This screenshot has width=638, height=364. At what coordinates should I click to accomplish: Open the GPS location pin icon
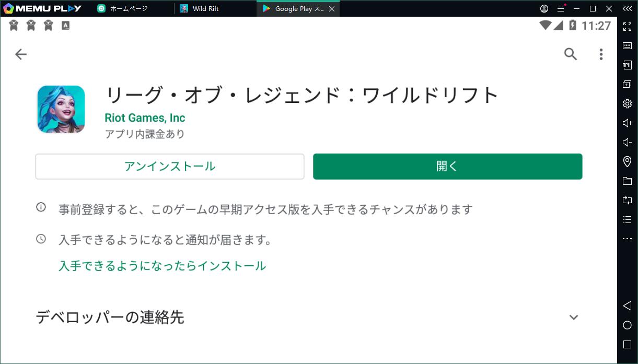(x=627, y=162)
